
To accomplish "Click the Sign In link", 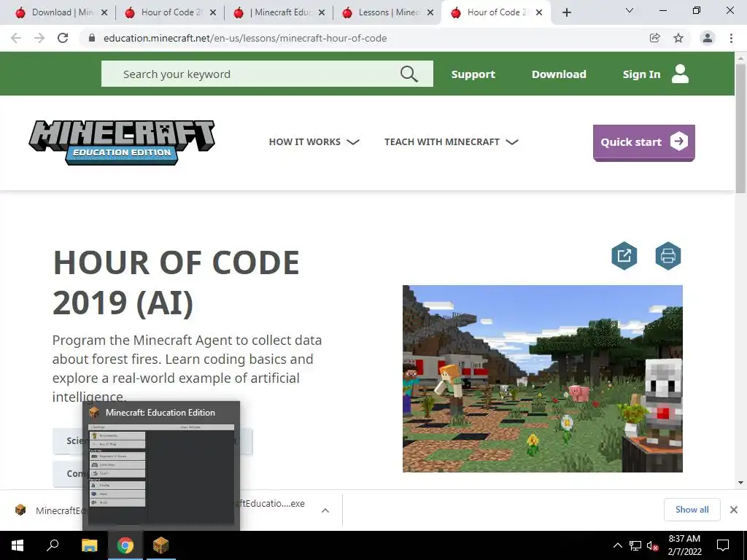I will tap(641, 74).
